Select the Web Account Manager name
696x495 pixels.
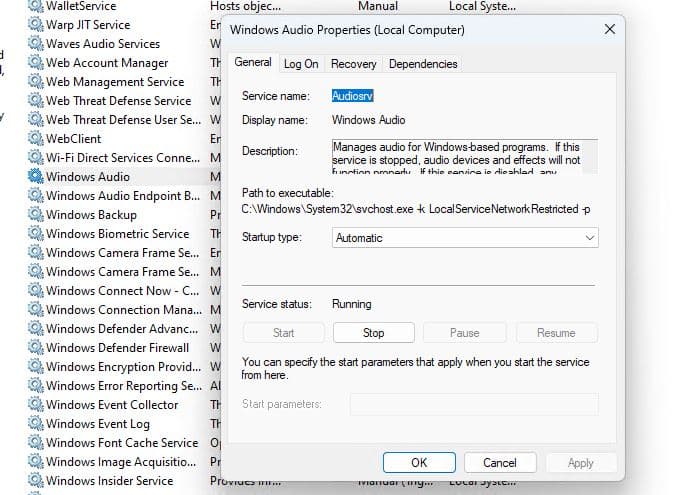pyautogui.click(x=107, y=63)
